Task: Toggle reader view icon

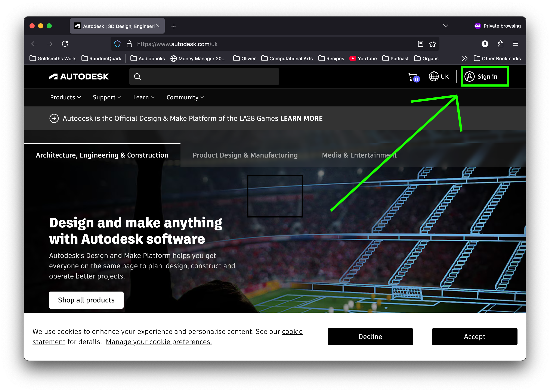Action: pyautogui.click(x=420, y=44)
